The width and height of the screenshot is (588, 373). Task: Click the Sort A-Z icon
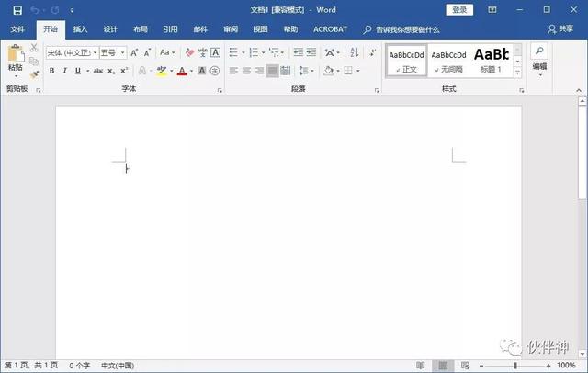[x=355, y=52]
